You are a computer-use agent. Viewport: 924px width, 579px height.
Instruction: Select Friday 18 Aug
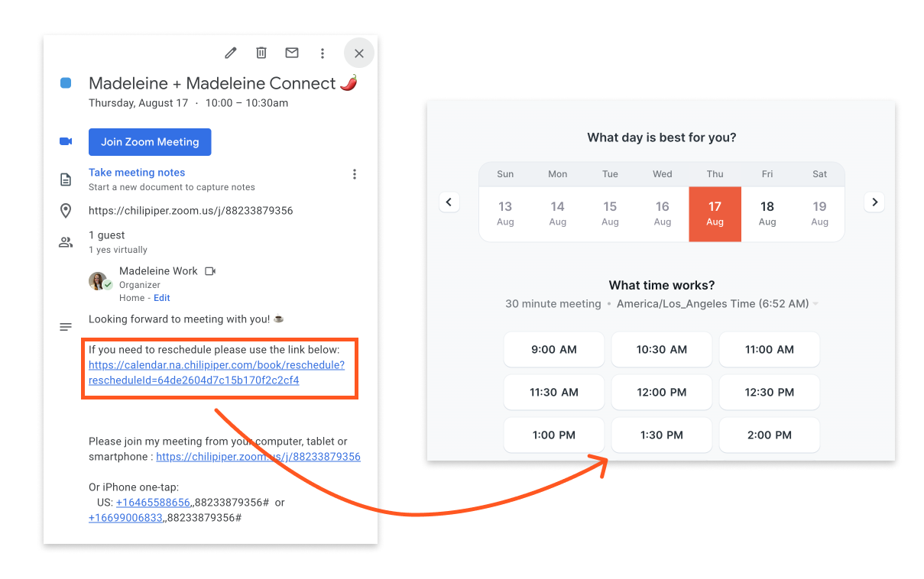pos(767,214)
